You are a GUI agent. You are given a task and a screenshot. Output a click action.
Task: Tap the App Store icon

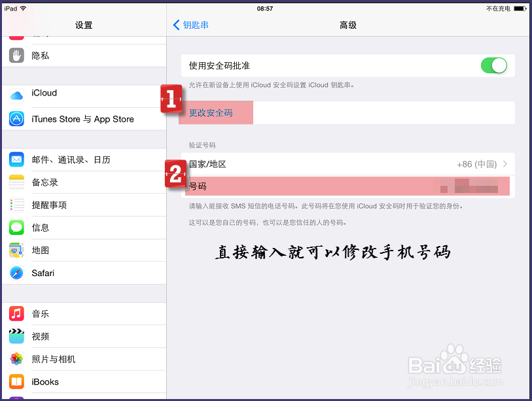point(16,119)
